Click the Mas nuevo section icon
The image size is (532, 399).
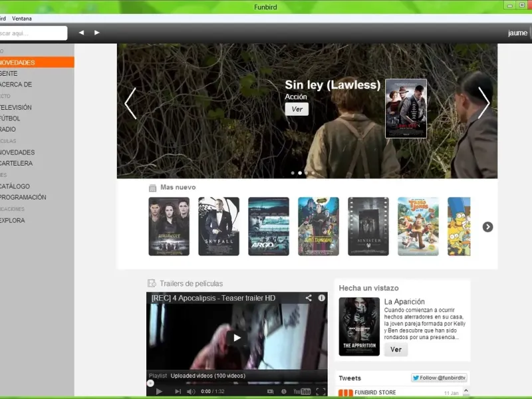[153, 188]
